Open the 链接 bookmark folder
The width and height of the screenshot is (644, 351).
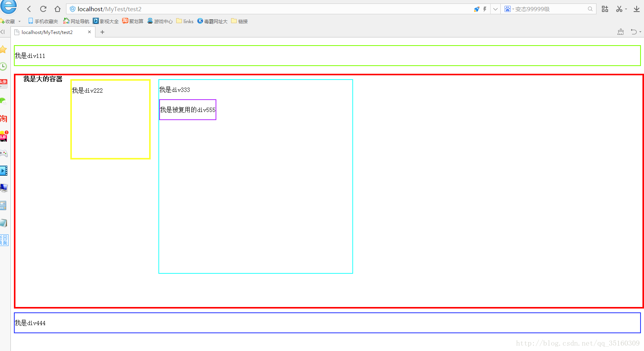(240, 21)
